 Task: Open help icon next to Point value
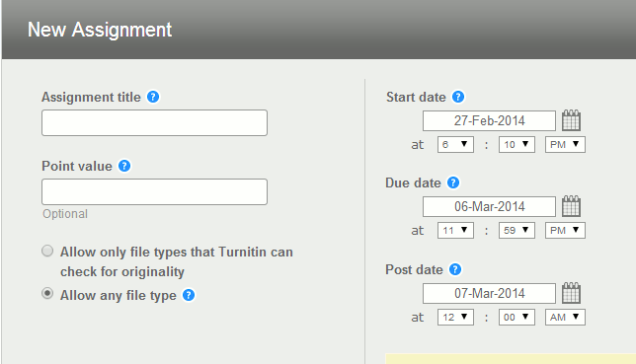(x=124, y=166)
